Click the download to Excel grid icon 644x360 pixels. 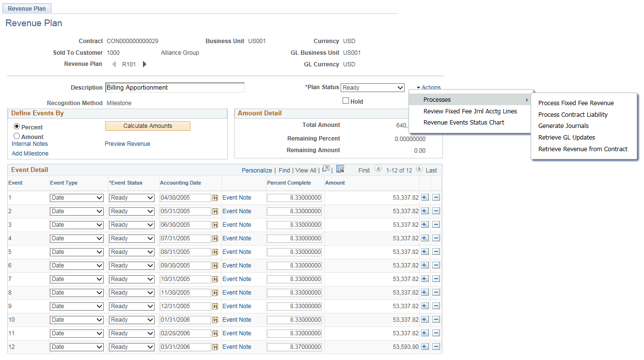point(339,169)
